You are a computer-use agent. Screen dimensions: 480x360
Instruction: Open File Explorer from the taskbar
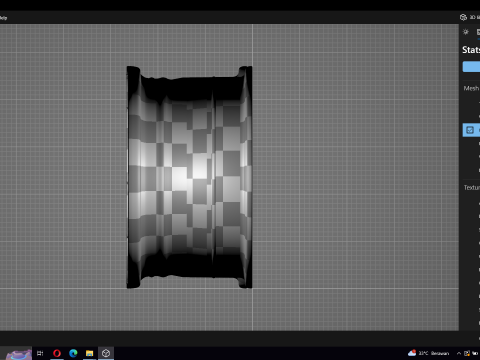89,353
